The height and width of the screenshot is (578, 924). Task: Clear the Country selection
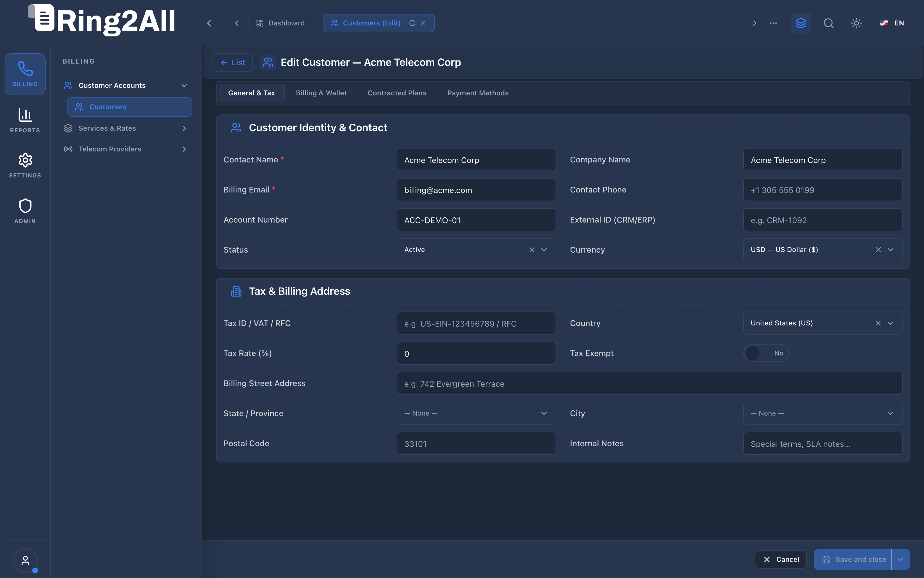tap(878, 323)
